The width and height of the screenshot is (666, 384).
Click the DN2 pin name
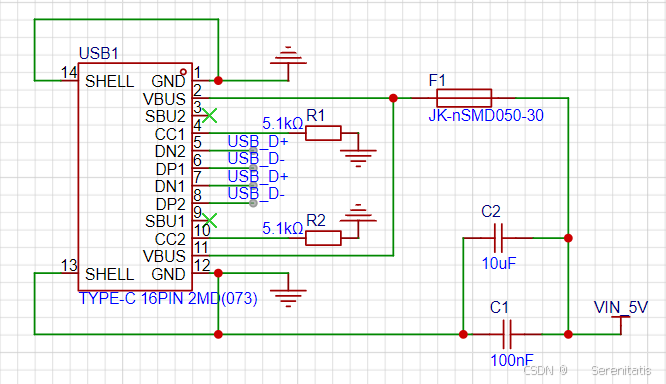pos(170,151)
